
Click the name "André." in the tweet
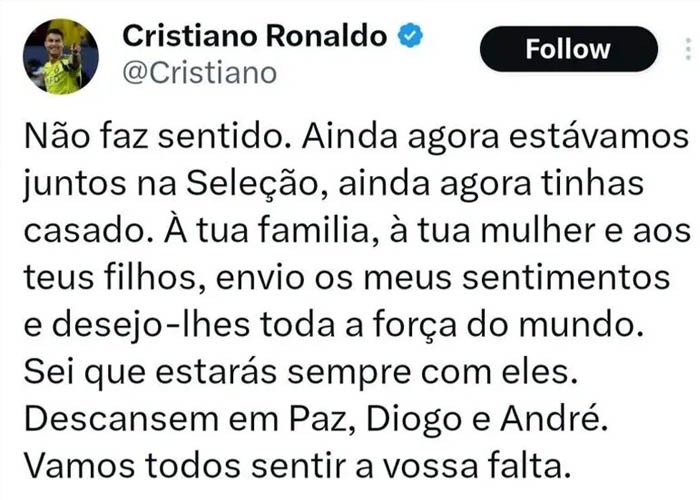click(555, 418)
